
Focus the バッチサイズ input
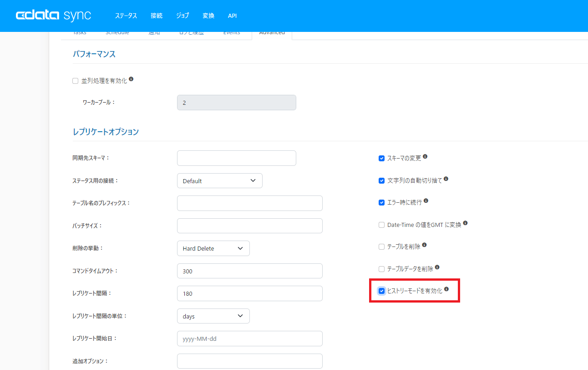tap(250, 226)
